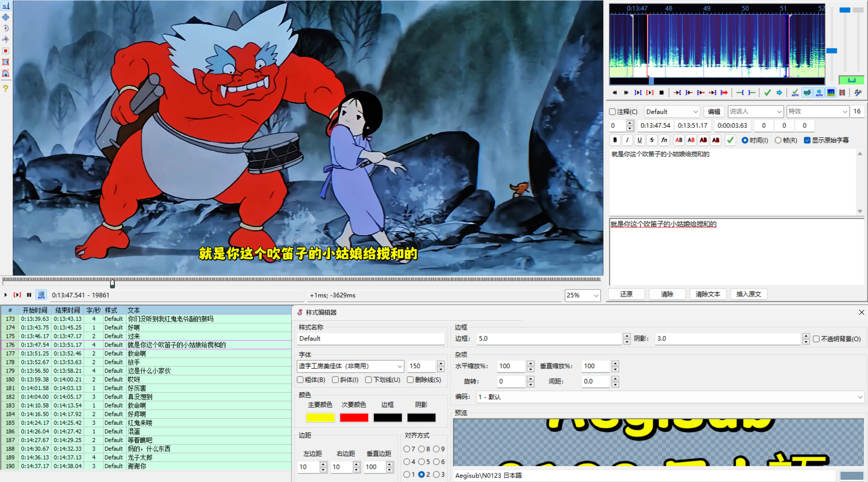
Task: Toggle karaoke mode microphone icon
Action: (x=858, y=93)
